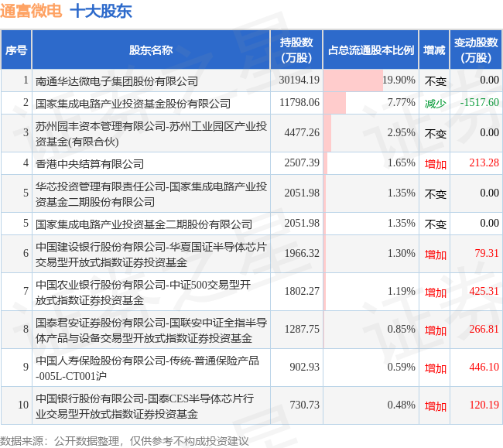Click 1.35% in the 华芯投资 row
The height and width of the screenshot is (448, 503).
click(x=402, y=193)
